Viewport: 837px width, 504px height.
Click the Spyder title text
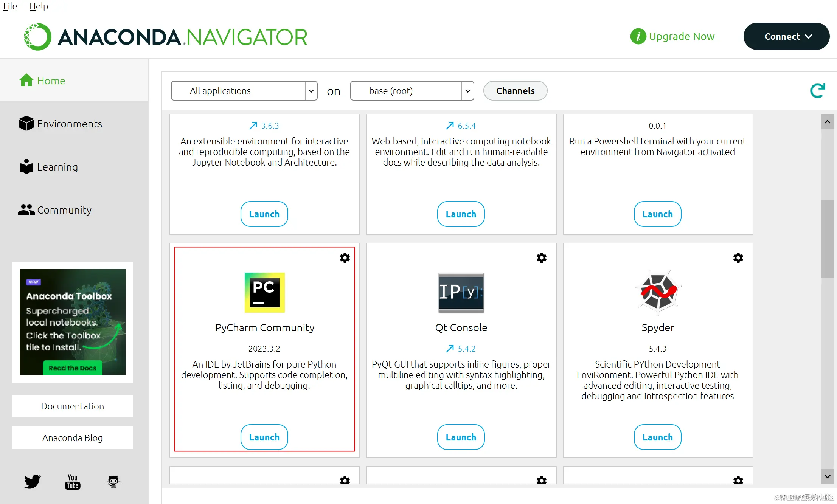658,327
